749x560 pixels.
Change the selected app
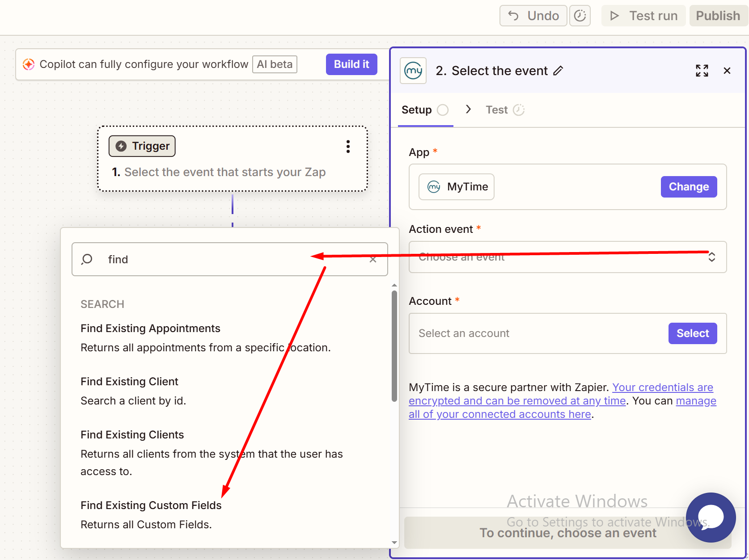[689, 187]
